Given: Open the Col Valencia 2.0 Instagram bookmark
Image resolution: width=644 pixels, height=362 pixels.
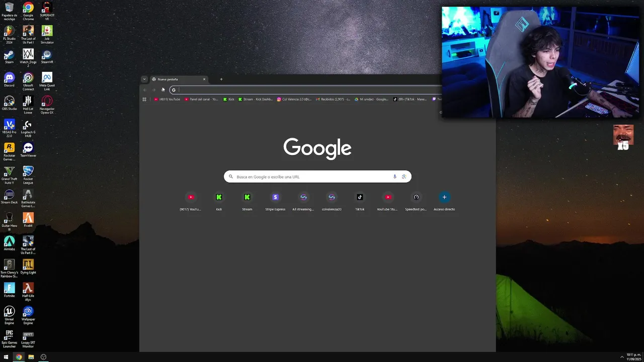Looking at the screenshot, I should 294,99.
